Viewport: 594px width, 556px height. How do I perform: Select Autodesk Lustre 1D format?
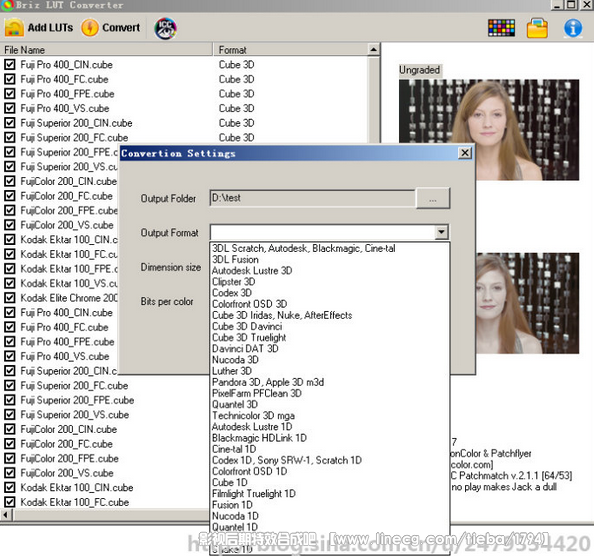(x=252, y=427)
